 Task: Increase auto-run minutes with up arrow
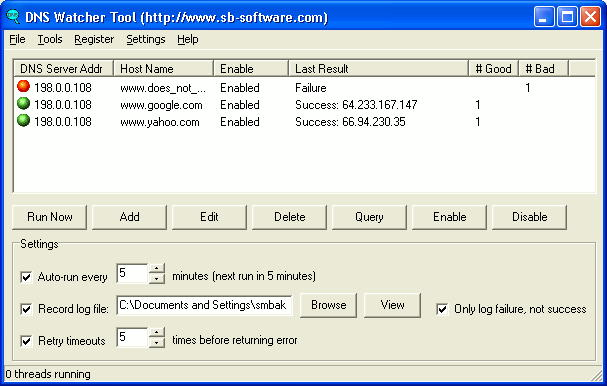pyautogui.click(x=156, y=268)
